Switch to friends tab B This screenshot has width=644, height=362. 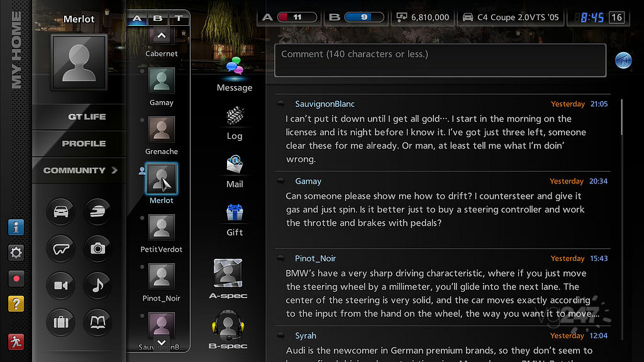pyautogui.click(x=158, y=18)
